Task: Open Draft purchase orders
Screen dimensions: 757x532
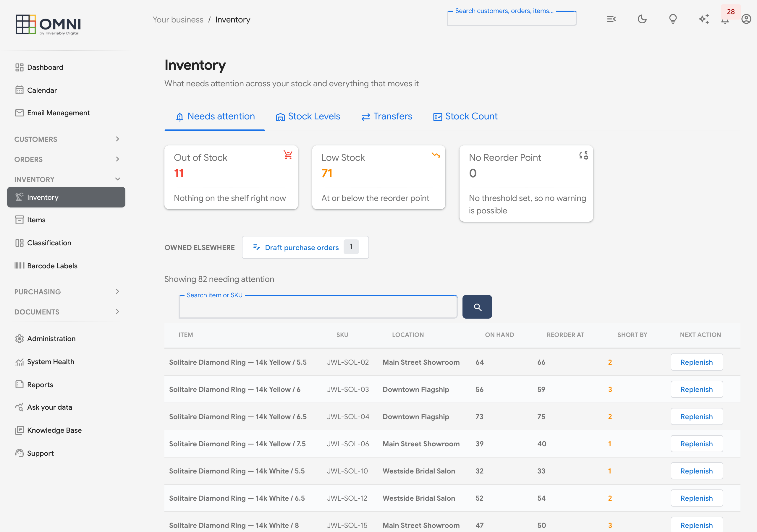Action: click(305, 247)
